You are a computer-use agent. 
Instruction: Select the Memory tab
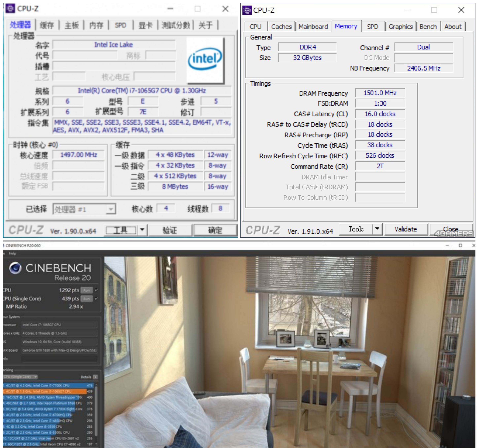point(346,26)
